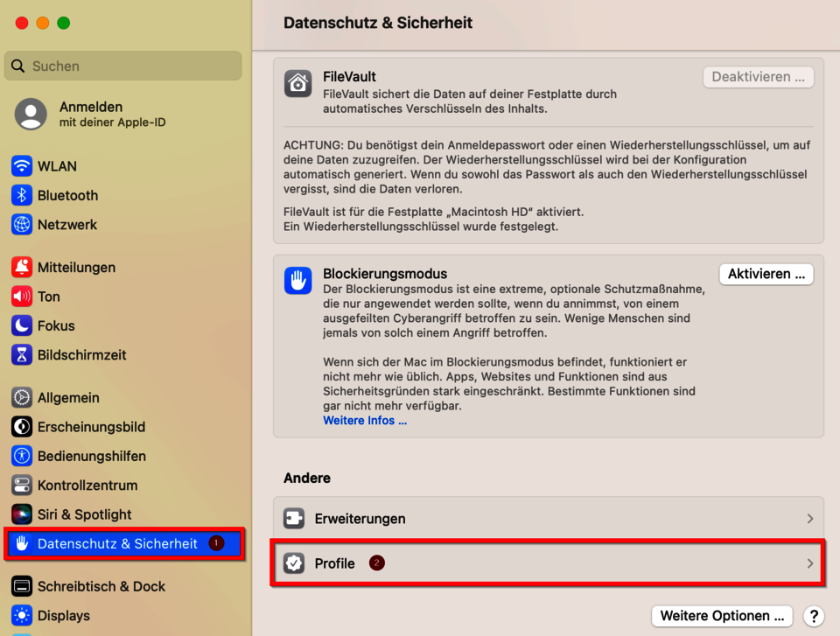The image size is (840, 636).
Task: Click the Ton speaker icon
Action: (x=22, y=297)
